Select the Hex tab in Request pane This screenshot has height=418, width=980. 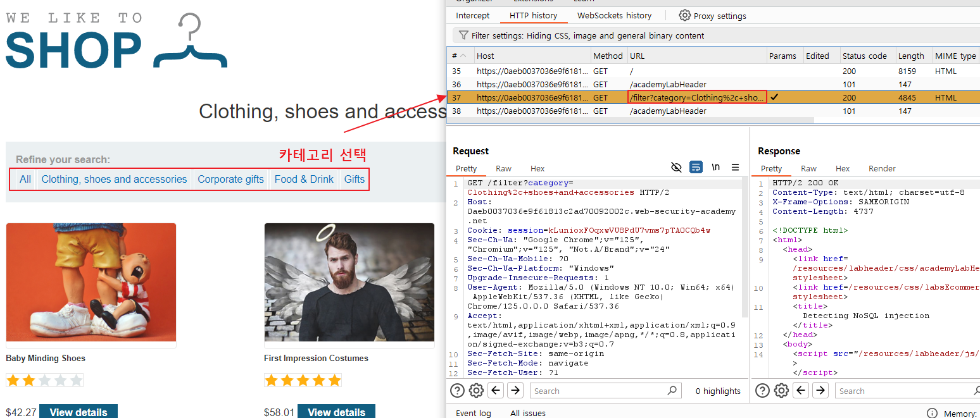click(537, 168)
